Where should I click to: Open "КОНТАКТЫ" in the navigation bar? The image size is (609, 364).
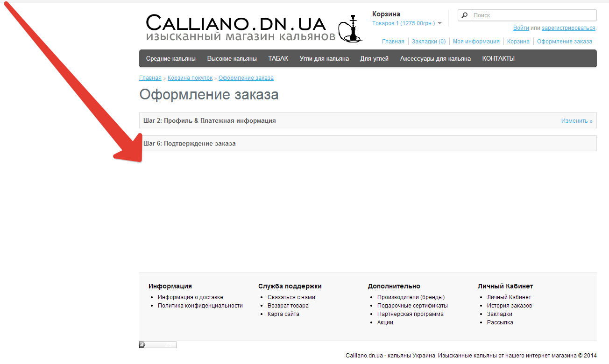tap(498, 58)
